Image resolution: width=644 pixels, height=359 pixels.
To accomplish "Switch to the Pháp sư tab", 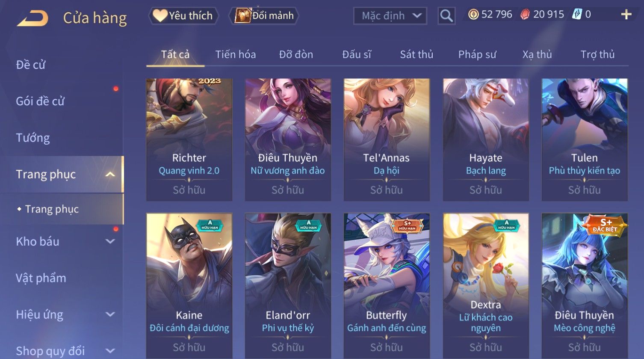I will 477,54.
